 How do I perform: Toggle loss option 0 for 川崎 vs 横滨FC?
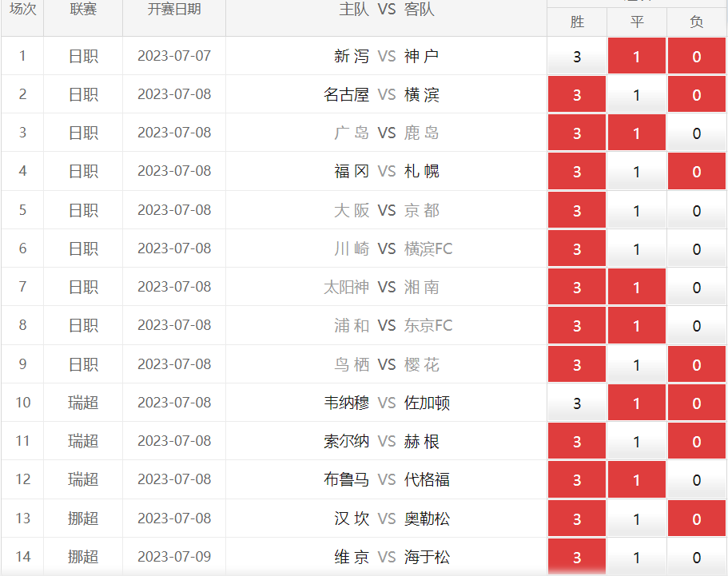697,249
